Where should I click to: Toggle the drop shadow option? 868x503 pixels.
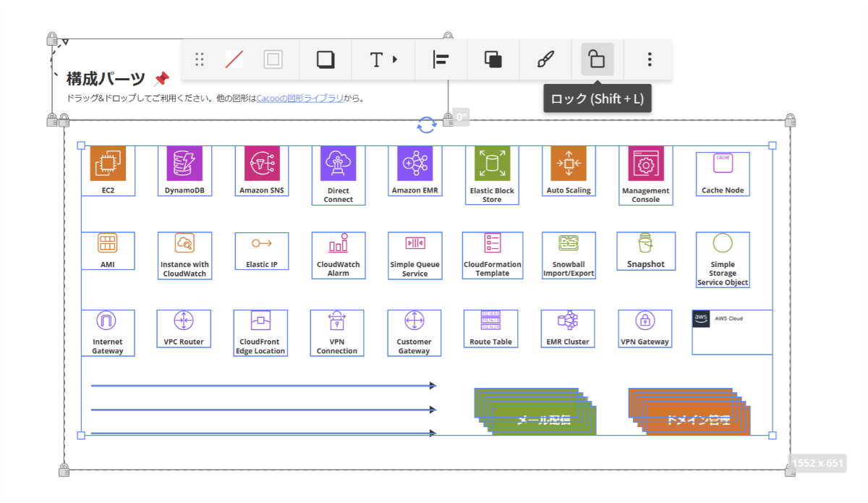pos(325,59)
